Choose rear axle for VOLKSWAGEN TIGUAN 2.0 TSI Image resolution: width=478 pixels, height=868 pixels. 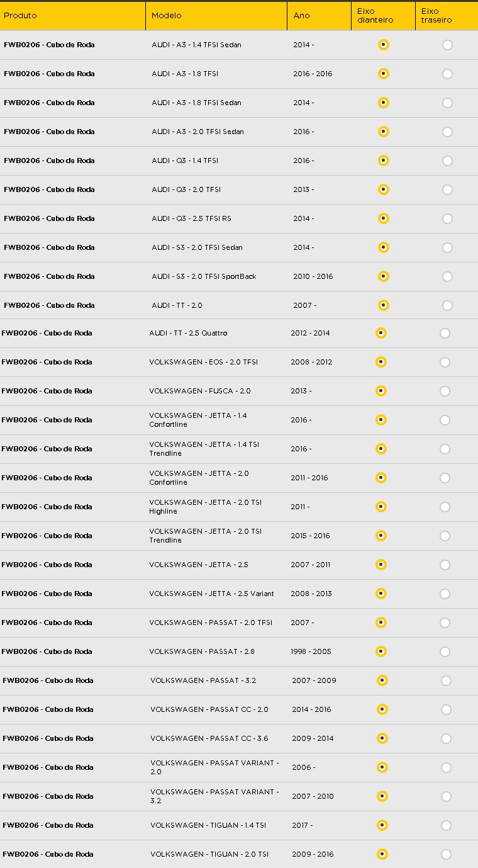point(446,854)
